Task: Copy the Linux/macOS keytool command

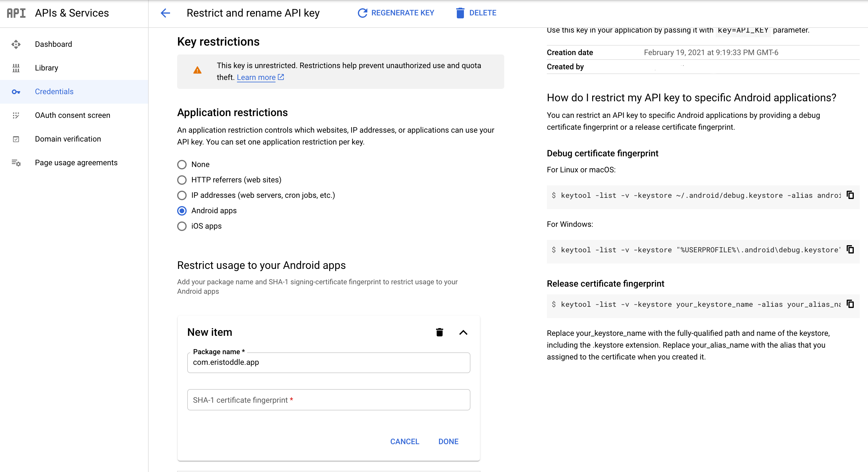Action: point(850,195)
